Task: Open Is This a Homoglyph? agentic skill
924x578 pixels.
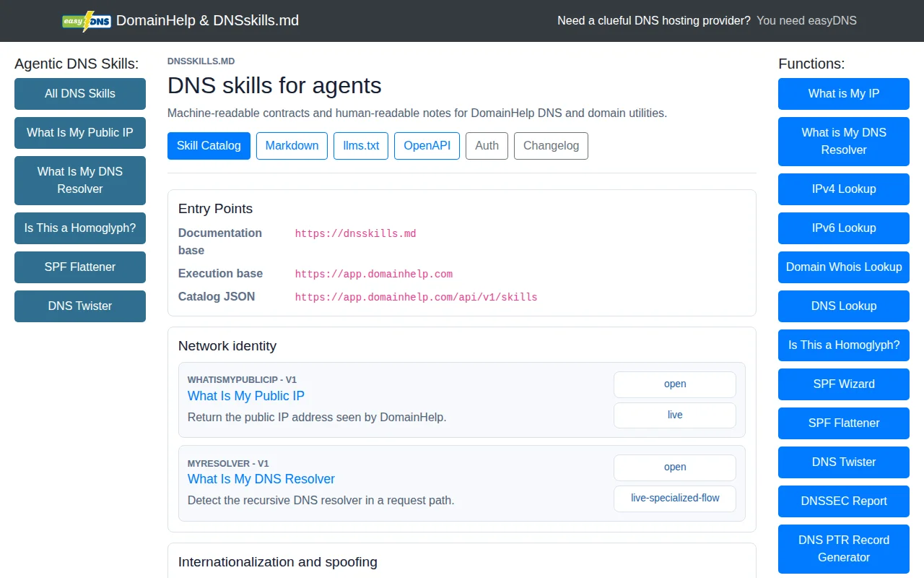Action: coord(80,228)
